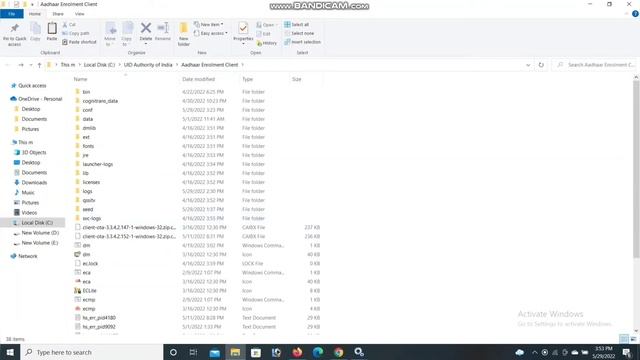Viewport: 640px width, 360px height.
Task: Switch to the Share ribbon tab
Action: click(58, 14)
